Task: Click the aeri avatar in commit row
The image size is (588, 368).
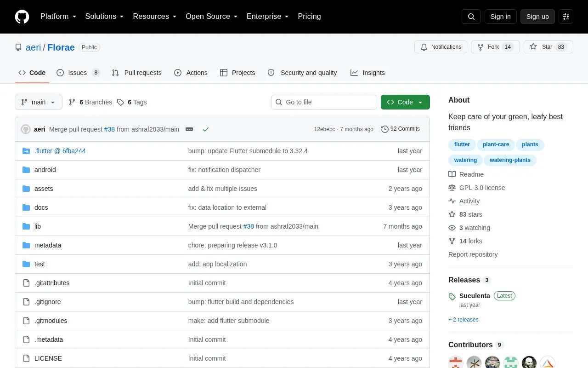Action: (x=26, y=129)
